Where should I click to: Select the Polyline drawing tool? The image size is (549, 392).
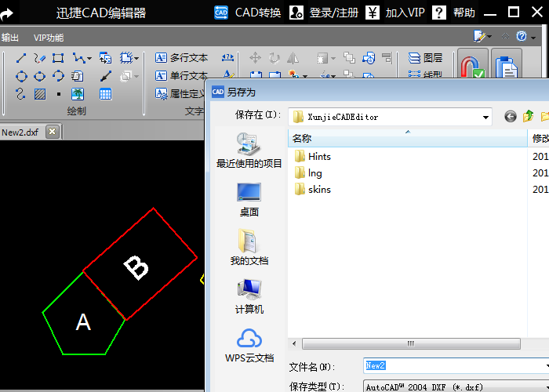pos(78,58)
